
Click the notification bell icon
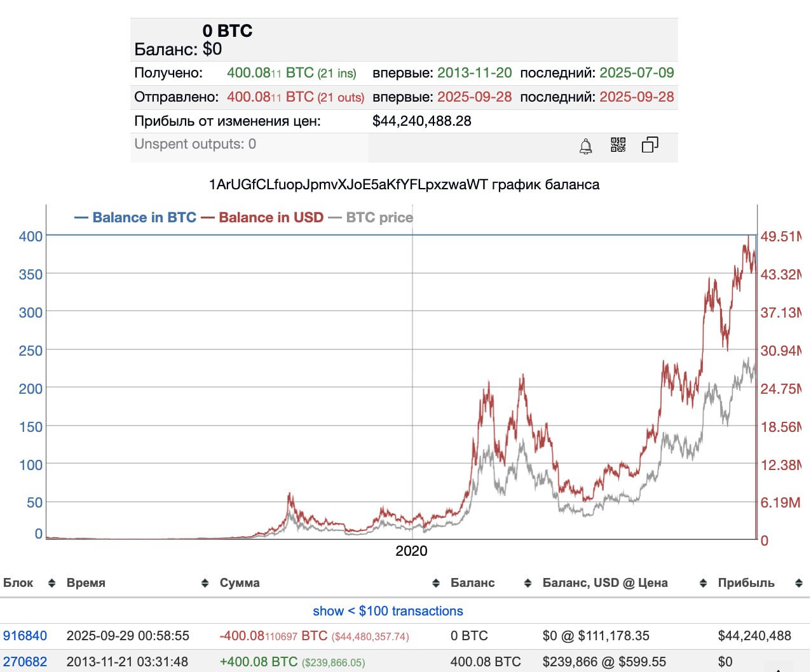coord(585,146)
